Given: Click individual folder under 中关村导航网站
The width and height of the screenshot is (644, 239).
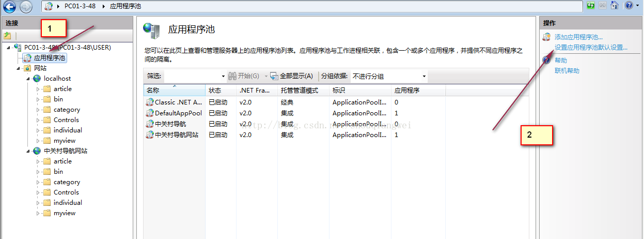Looking at the screenshot, I should [x=68, y=203].
